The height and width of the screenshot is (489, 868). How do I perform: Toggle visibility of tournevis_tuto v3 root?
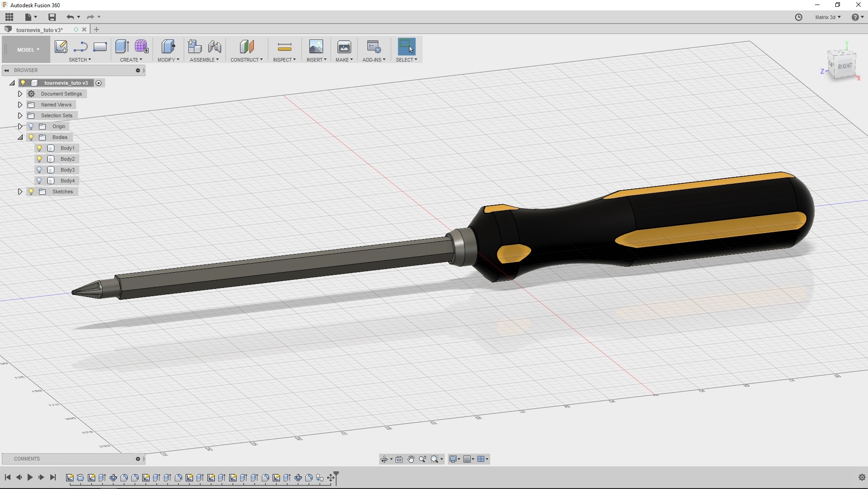click(x=23, y=83)
